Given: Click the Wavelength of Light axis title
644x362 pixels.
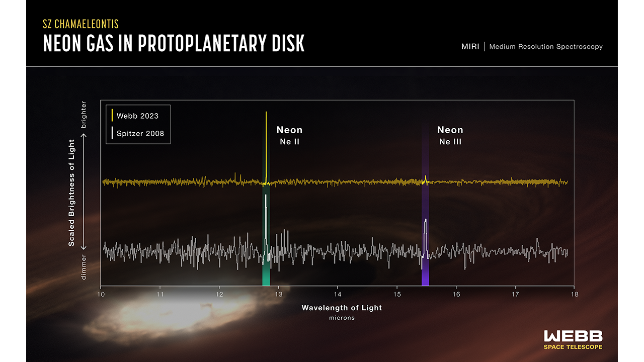Looking at the screenshot, I should point(342,308).
